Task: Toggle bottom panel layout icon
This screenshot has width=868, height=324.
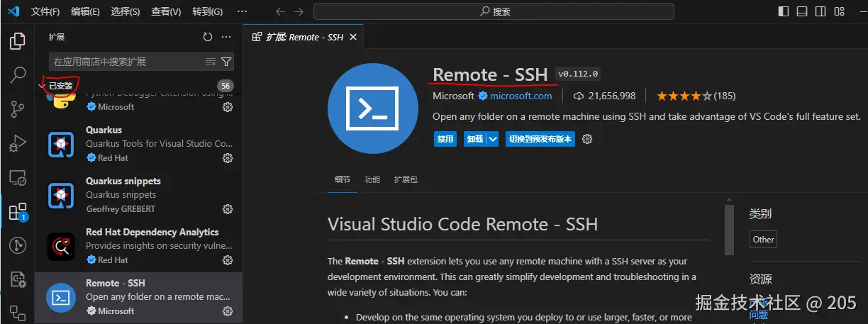Action: (x=802, y=11)
